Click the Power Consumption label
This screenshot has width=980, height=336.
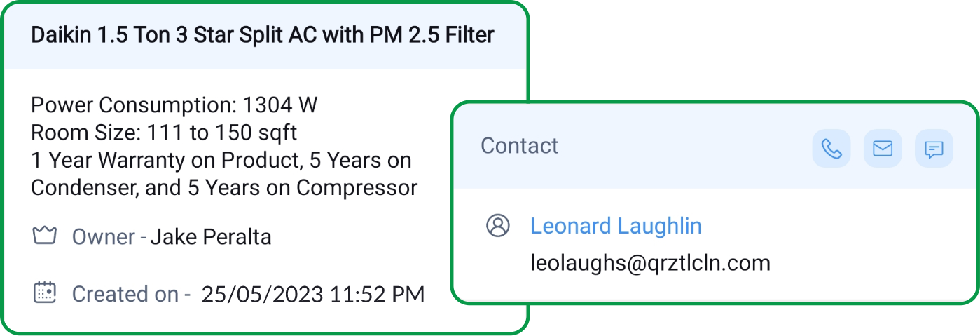pyautogui.click(x=133, y=105)
